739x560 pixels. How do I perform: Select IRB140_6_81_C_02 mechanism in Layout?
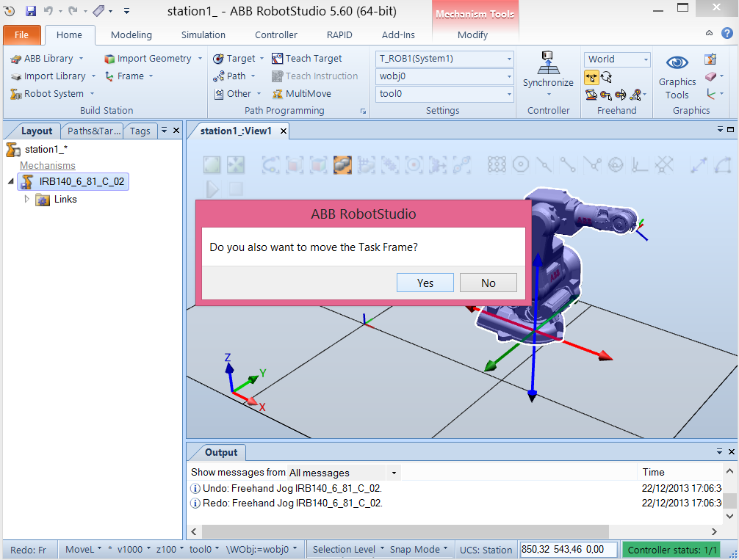73,182
